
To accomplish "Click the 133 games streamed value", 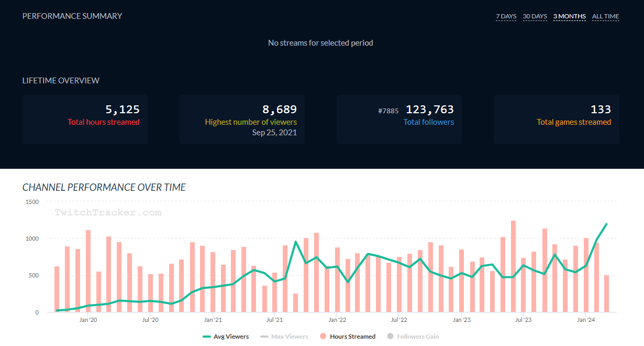I will [601, 110].
